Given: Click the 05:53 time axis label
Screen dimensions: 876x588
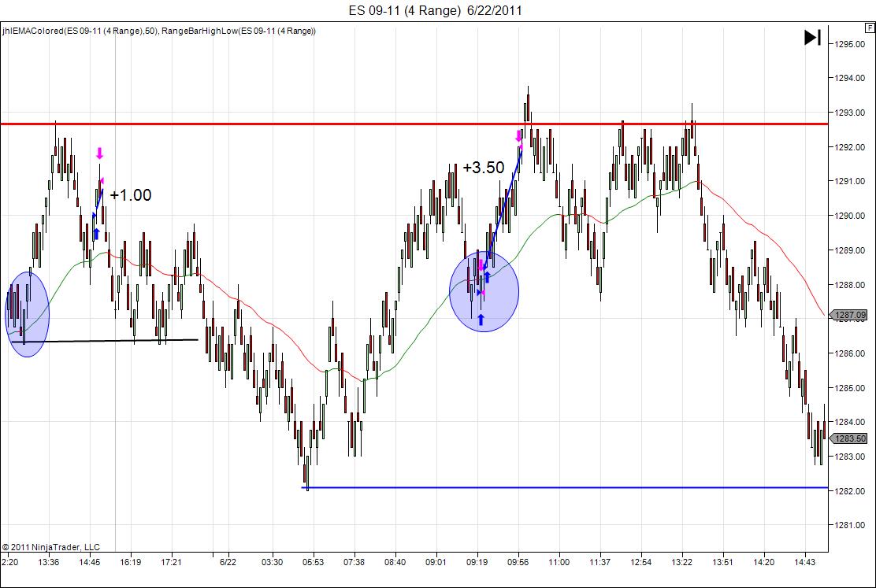Looking at the screenshot, I should 313,562.
